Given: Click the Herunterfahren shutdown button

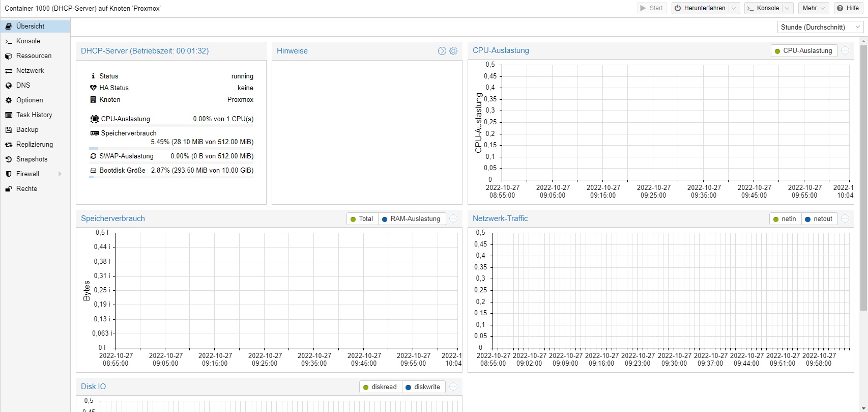Looking at the screenshot, I should pos(700,8).
